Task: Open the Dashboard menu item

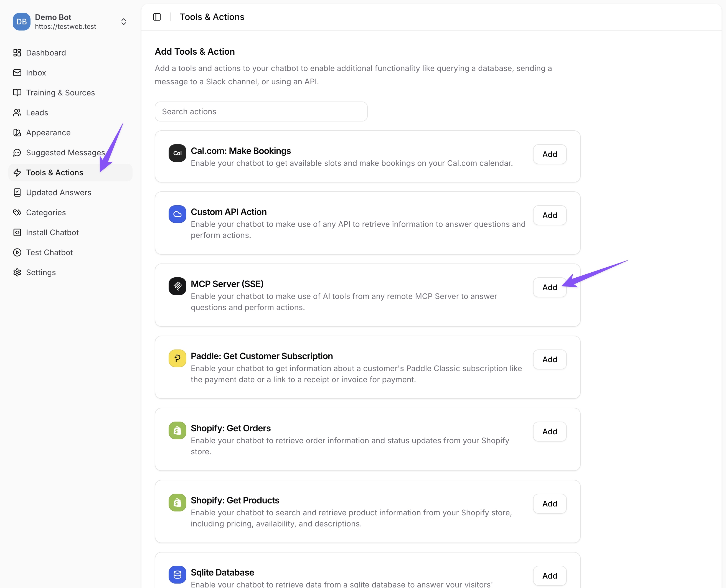Action: pos(46,52)
